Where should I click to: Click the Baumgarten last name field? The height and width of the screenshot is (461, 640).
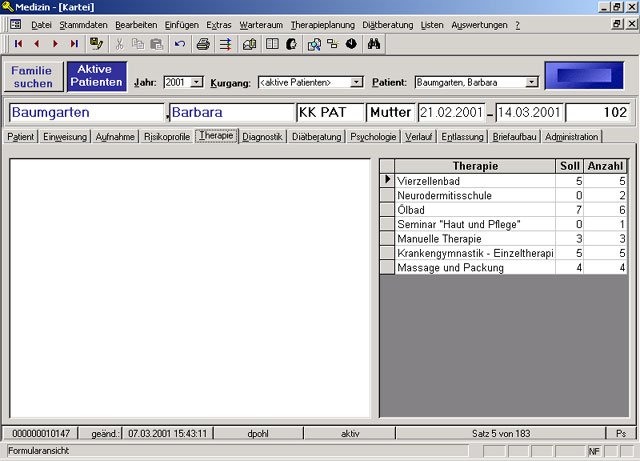point(87,112)
